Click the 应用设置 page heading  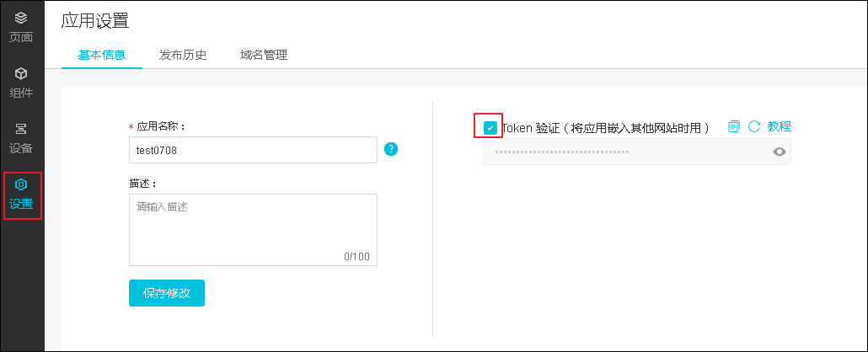coord(95,21)
